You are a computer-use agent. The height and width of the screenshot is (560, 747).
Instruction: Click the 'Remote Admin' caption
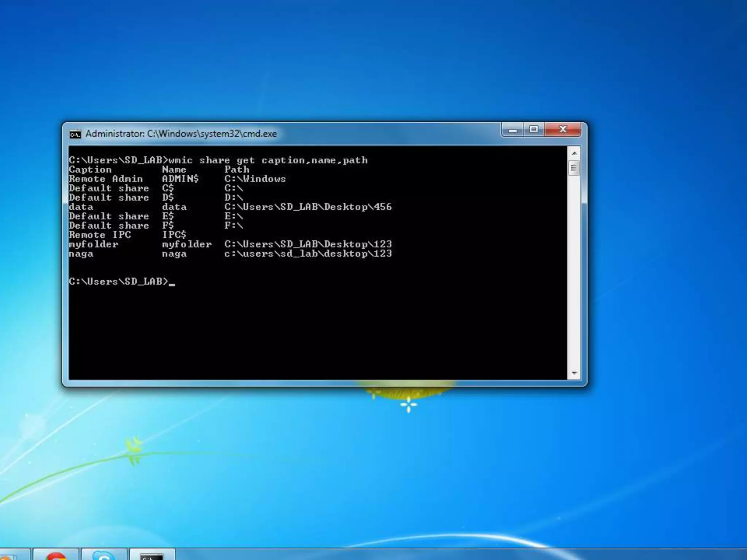[x=106, y=179]
